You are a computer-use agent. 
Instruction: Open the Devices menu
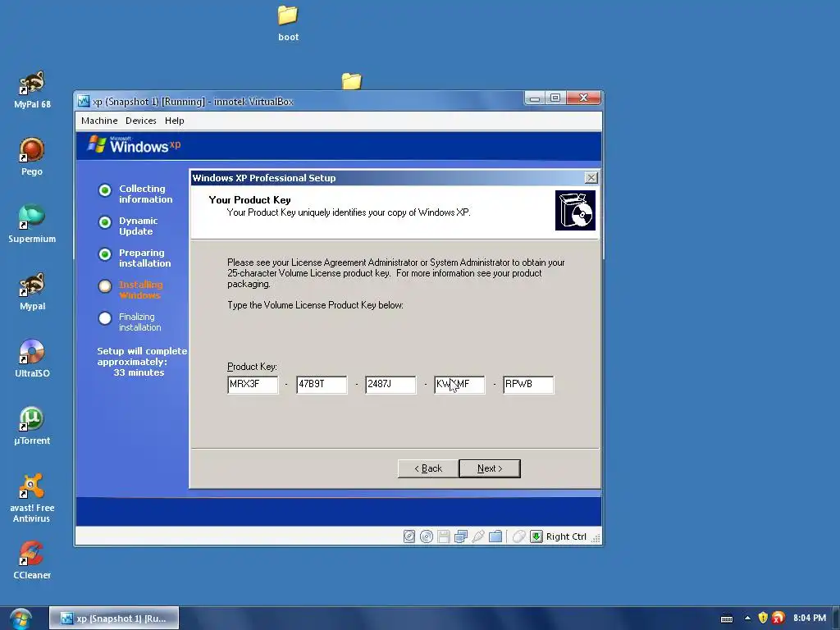point(141,121)
